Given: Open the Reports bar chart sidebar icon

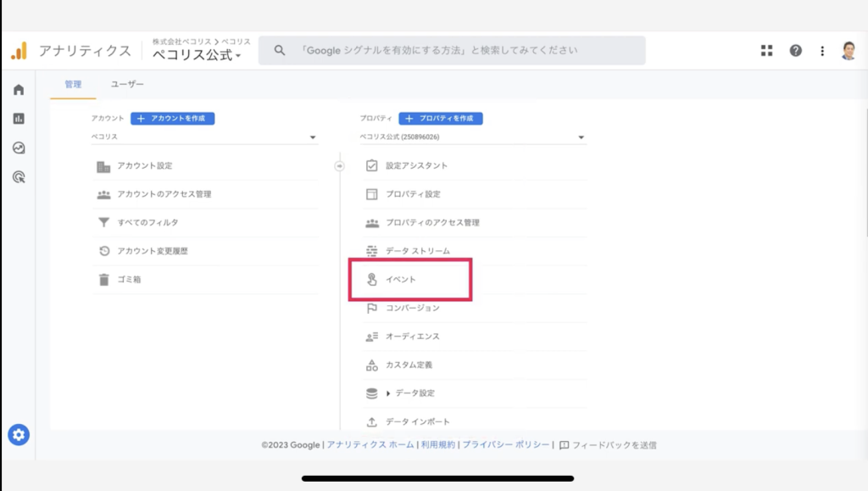Looking at the screenshot, I should point(19,119).
